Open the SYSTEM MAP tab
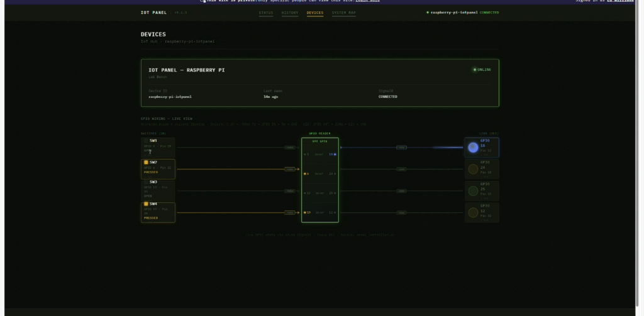Screen dimensions: 644x316 click(x=344, y=13)
